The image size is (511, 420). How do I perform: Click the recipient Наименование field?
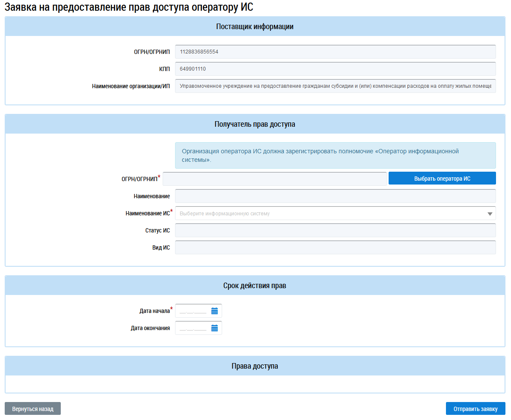pos(335,196)
